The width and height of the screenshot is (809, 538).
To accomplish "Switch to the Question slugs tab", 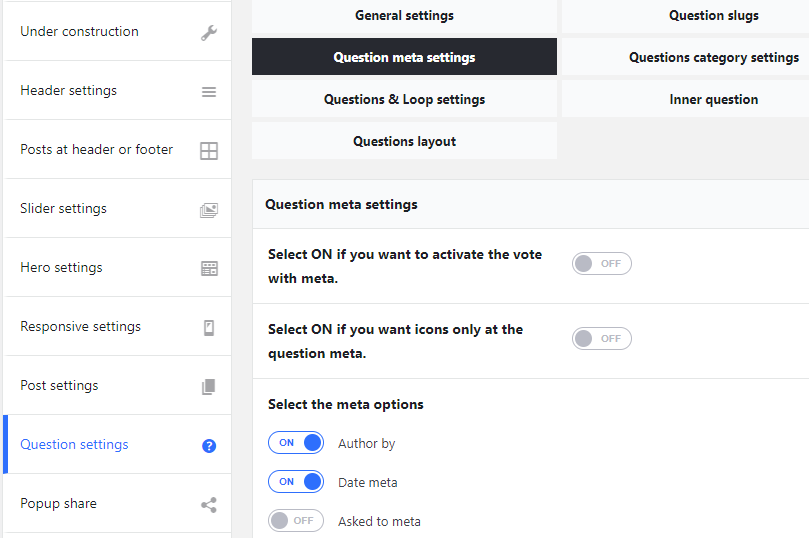I will click(x=713, y=16).
